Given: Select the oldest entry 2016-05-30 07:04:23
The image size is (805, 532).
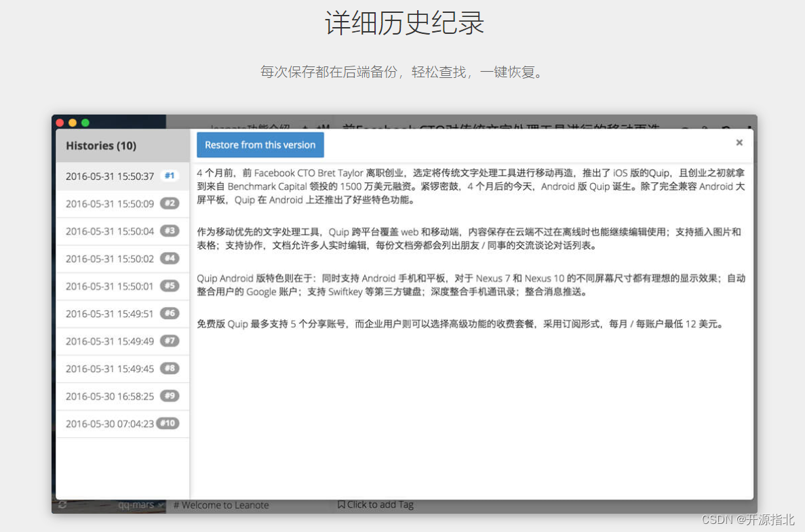Looking at the screenshot, I should pos(109,424).
